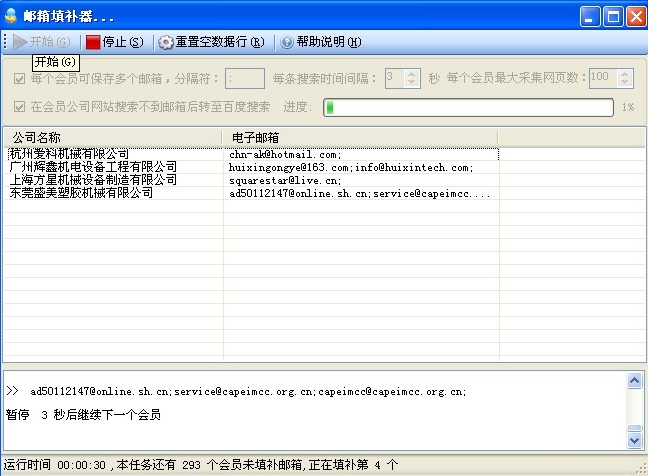Open 帮助说明(H) help
This screenshot has width=648, height=476.
pos(321,42)
